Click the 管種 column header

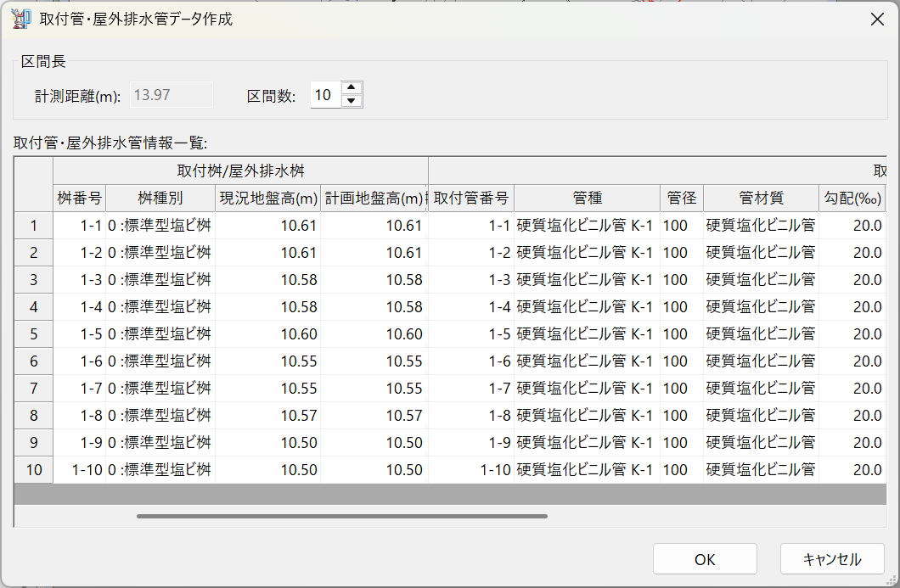click(x=587, y=199)
